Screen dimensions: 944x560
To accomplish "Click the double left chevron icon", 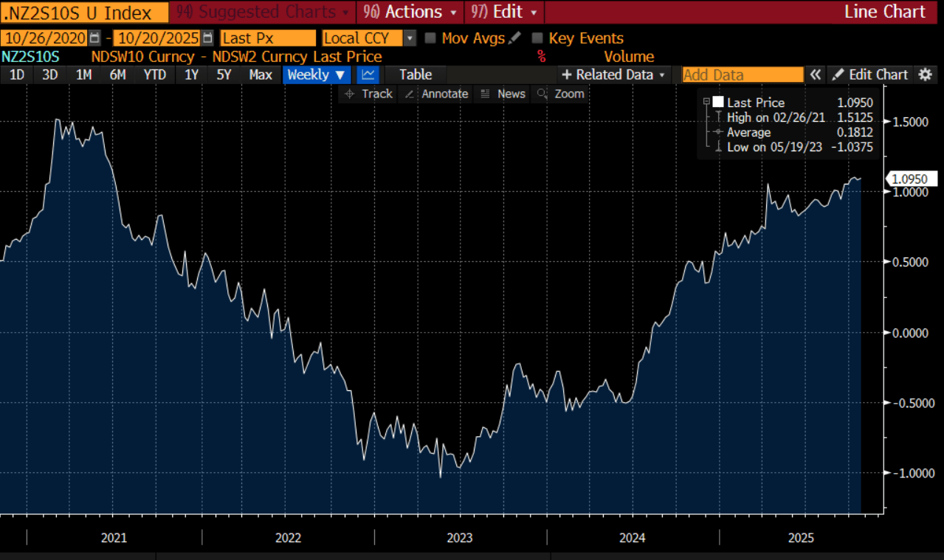I will (x=816, y=75).
